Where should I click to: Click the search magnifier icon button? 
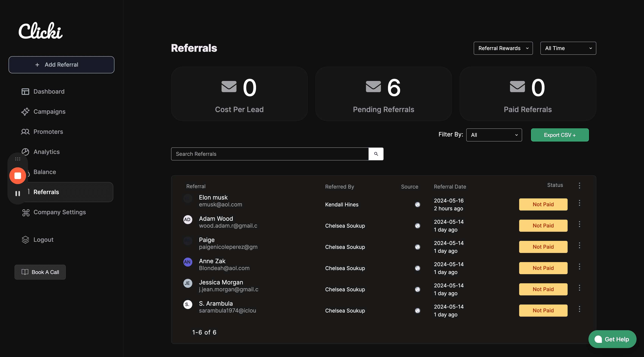click(x=376, y=154)
